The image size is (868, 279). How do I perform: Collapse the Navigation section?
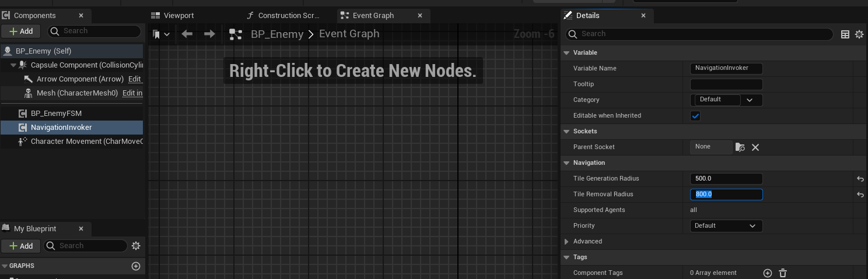(x=566, y=163)
